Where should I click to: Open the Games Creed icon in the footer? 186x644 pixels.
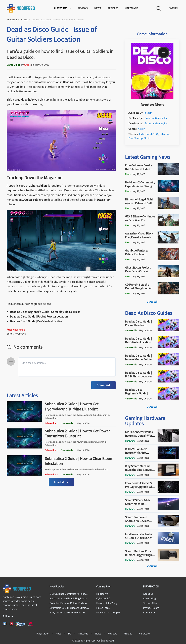pos(21,624)
